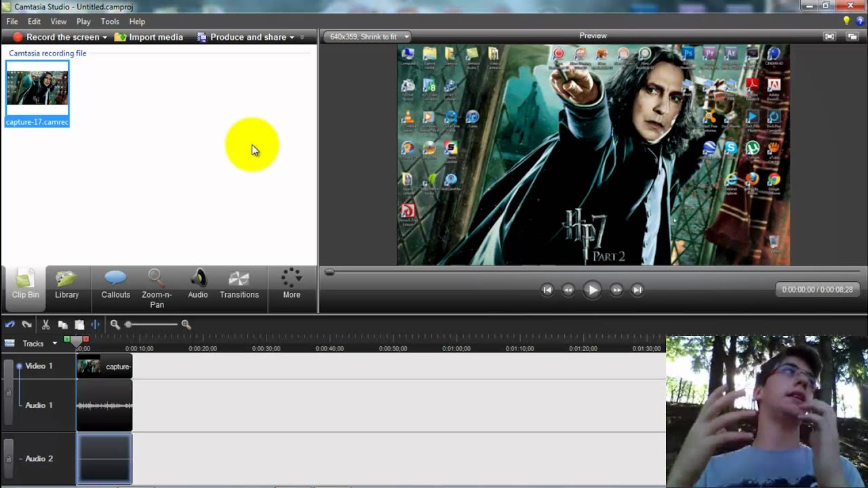Click Record the screen button
The height and width of the screenshot is (488, 868).
click(56, 37)
